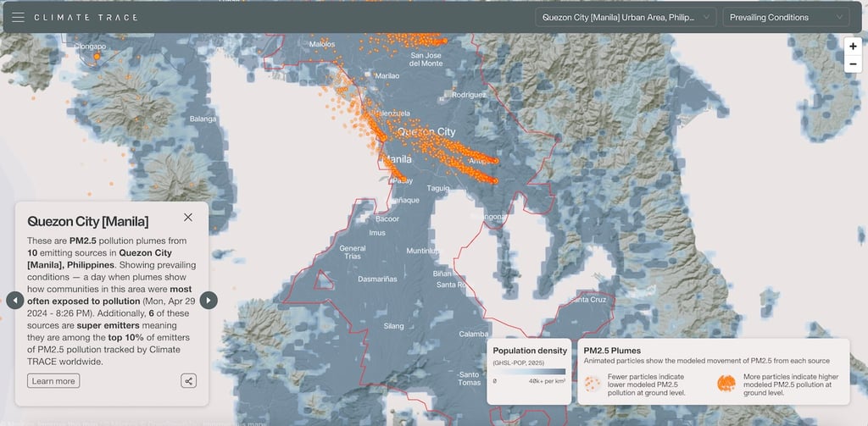The image size is (868, 426).
Task: Share this view using share icon
Action: pos(188,381)
